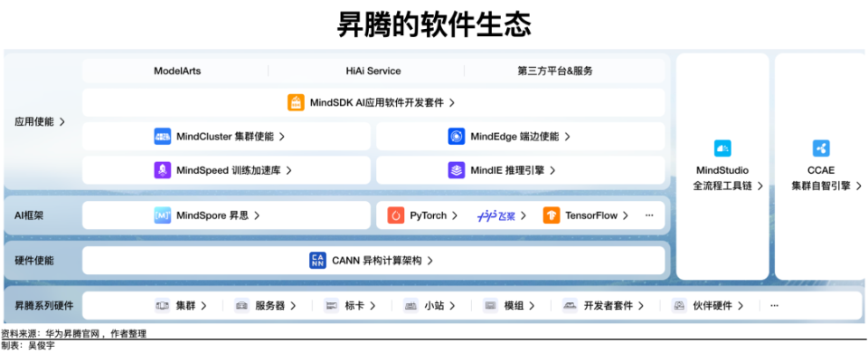Click the MindSDK orange icon

pyautogui.click(x=297, y=103)
